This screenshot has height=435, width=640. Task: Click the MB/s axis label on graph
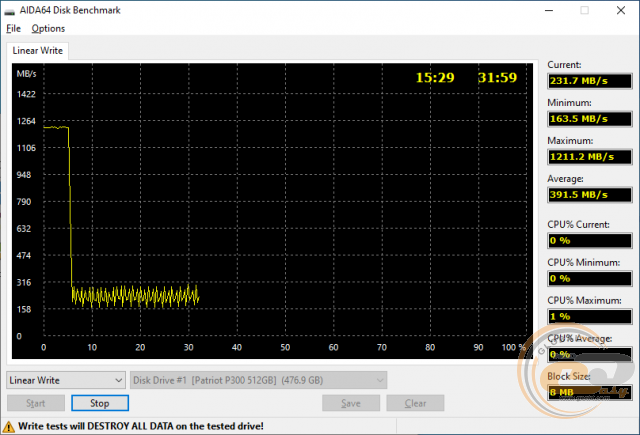27,74
